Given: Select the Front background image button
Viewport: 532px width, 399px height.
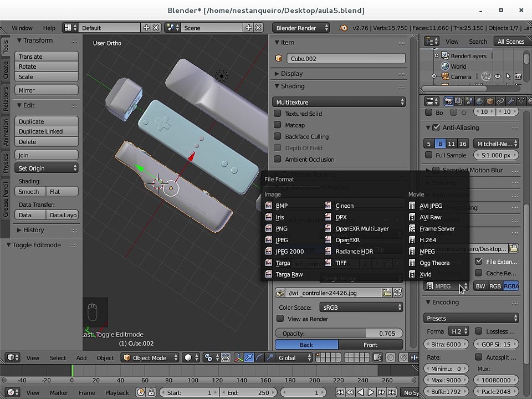Looking at the screenshot, I should (371, 344).
